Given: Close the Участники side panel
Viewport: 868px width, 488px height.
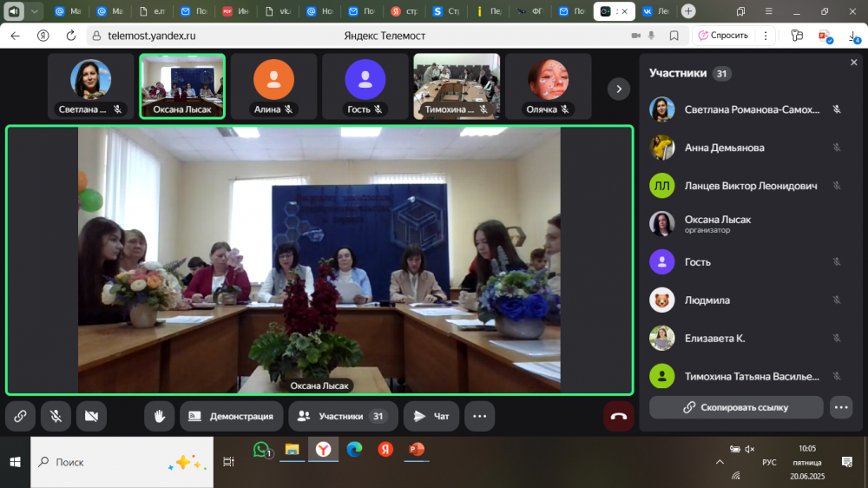Looking at the screenshot, I should pyautogui.click(x=853, y=63).
